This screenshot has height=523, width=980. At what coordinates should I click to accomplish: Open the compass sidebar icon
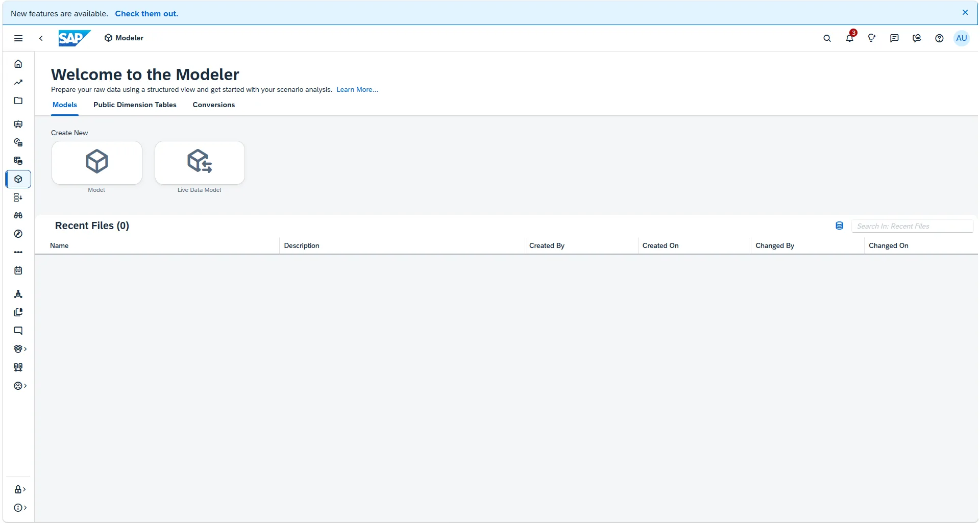tap(18, 234)
